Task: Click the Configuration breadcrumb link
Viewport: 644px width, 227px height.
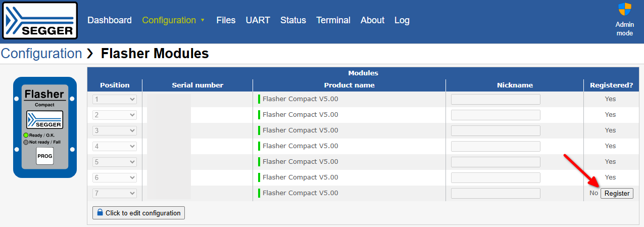Action: click(x=41, y=54)
